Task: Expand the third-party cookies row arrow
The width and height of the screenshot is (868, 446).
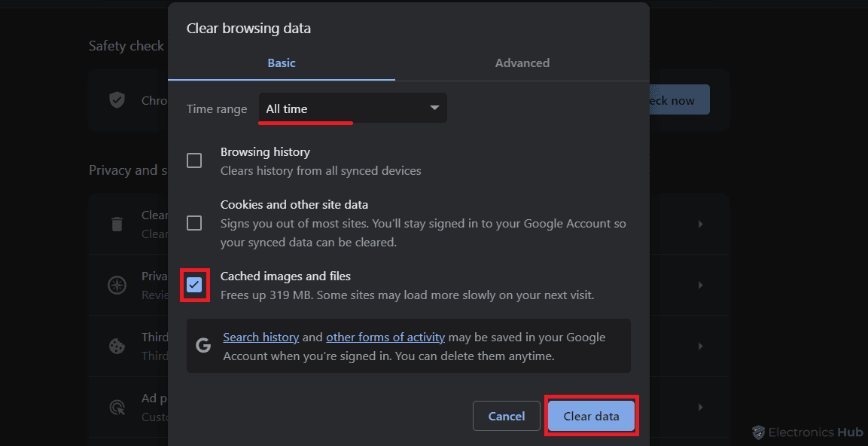Action: [x=701, y=346]
